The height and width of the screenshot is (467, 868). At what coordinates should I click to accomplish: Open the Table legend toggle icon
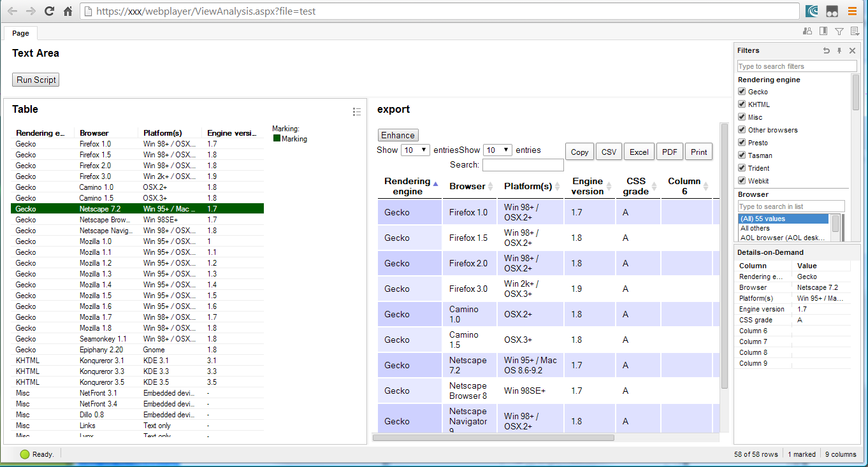(357, 111)
